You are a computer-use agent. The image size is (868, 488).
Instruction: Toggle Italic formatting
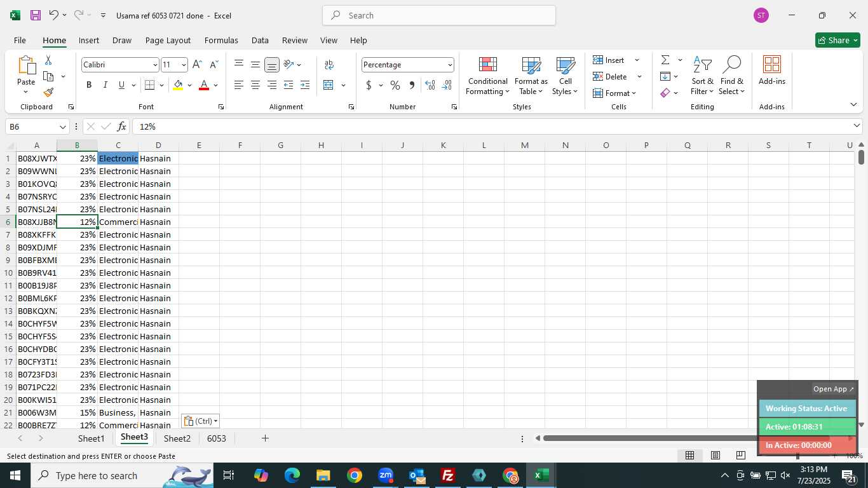[x=105, y=85]
